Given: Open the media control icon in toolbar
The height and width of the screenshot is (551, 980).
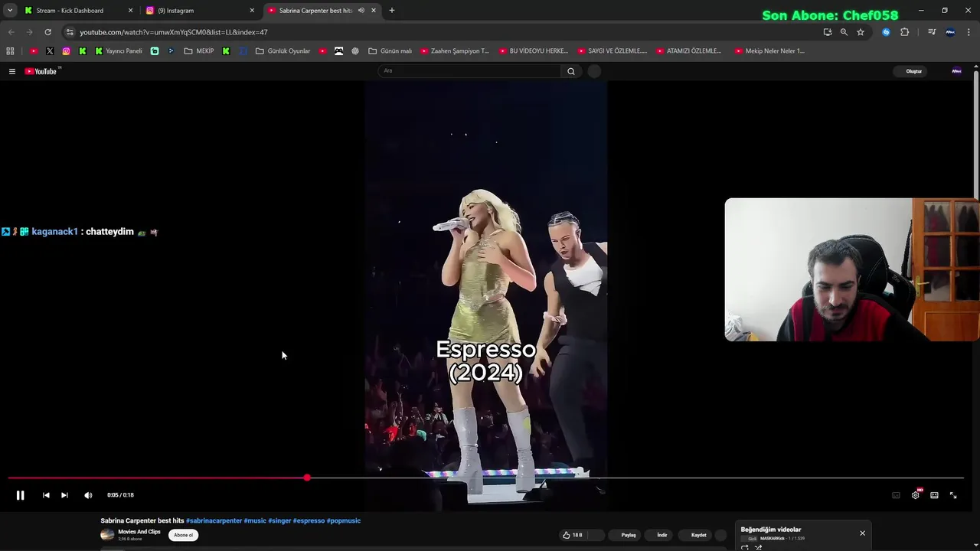Looking at the screenshot, I should 932,32.
